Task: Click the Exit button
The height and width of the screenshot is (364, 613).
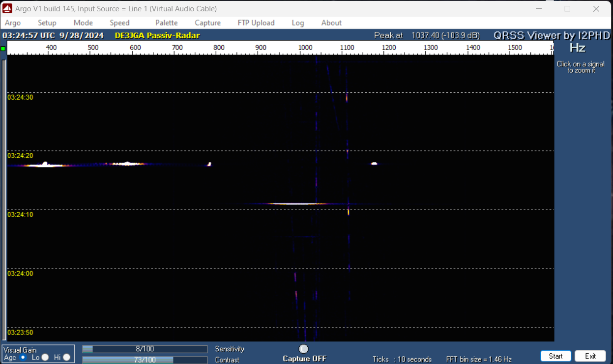Action: tap(590, 356)
